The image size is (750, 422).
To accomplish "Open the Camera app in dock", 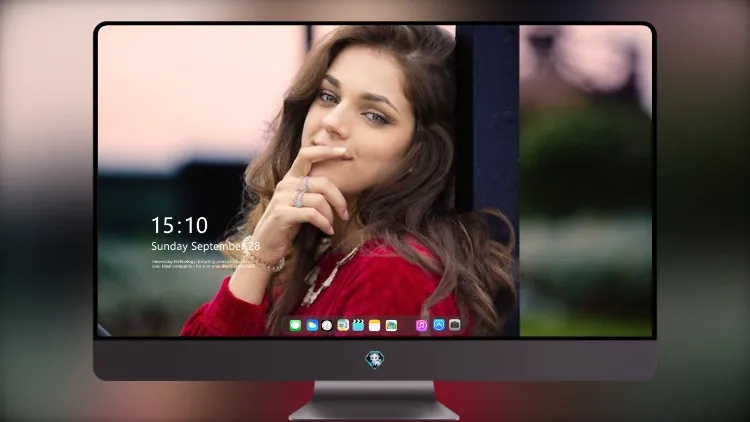I will (x=455, y=325).
